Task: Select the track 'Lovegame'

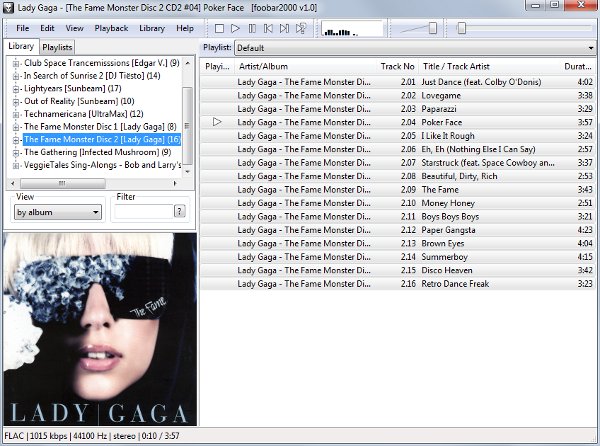Action: 397,96
